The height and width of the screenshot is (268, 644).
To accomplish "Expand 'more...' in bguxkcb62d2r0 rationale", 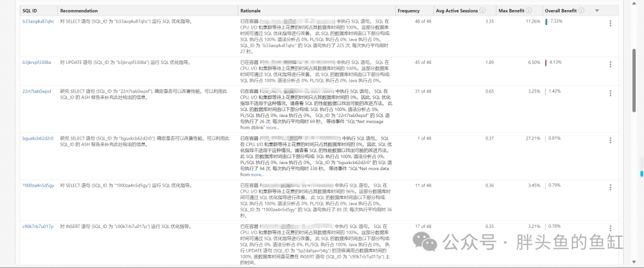I will coord(257,175).
